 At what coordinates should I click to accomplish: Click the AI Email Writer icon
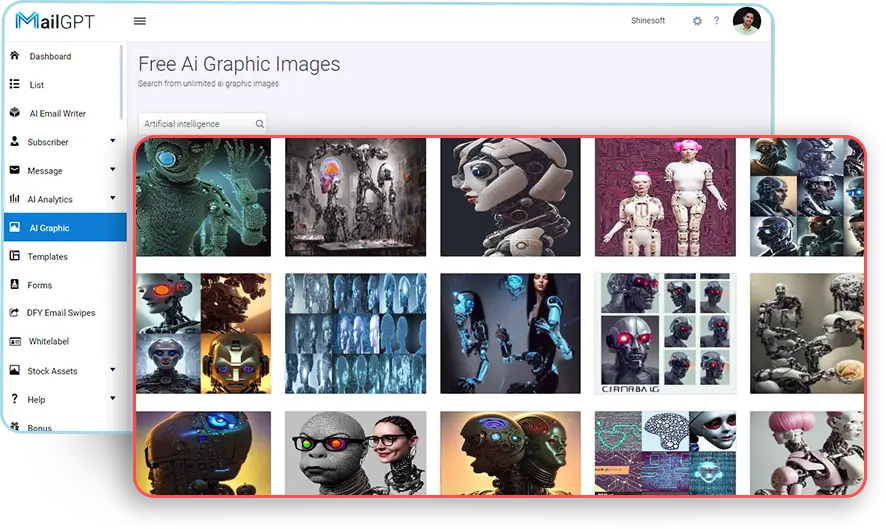coord(15,113)
